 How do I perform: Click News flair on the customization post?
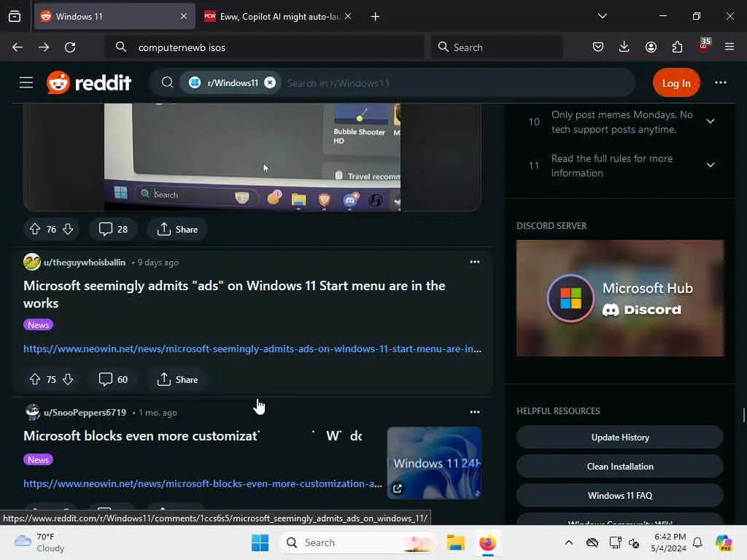(38, 459)
